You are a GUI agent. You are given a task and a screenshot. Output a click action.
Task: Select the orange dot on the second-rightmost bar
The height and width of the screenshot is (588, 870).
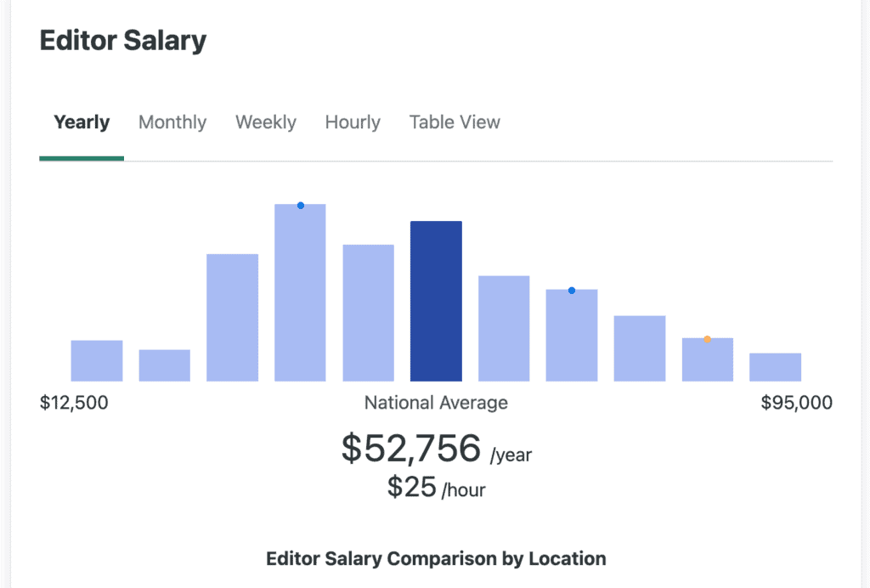(707, 338)
